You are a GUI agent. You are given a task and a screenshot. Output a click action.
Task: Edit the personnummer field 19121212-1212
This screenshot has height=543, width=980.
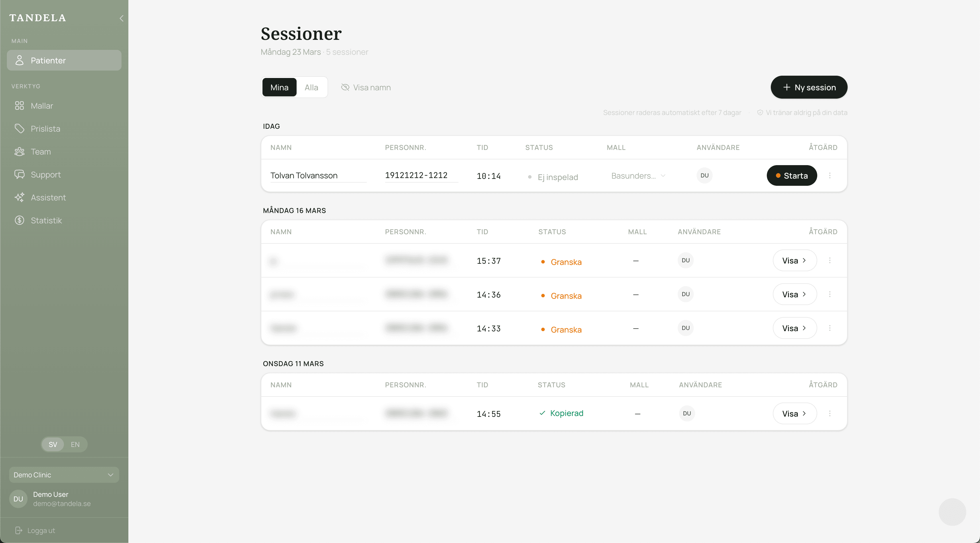point(422,175)
